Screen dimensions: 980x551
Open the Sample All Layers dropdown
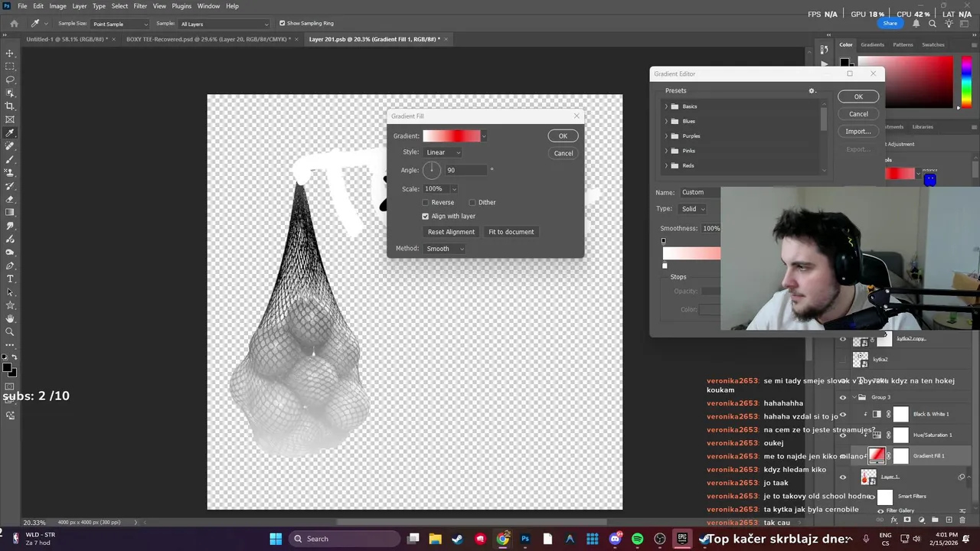point(224,24)
